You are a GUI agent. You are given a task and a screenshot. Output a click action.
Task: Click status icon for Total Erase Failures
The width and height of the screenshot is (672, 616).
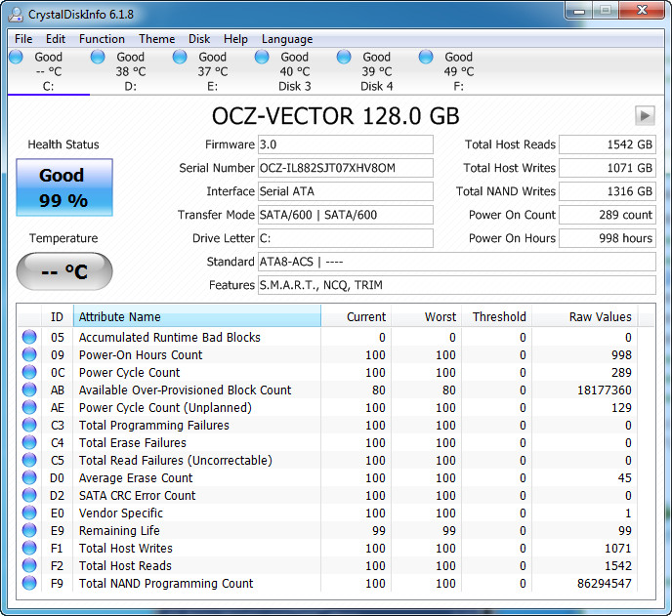29,442
